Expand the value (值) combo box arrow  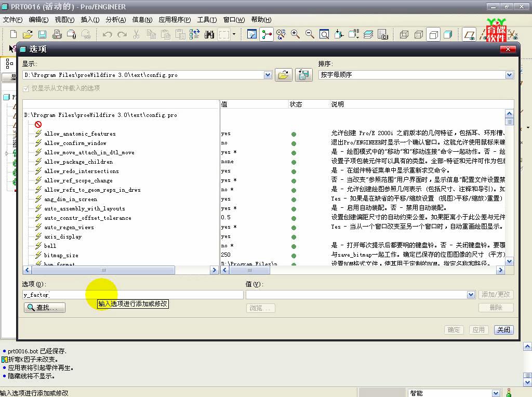(x=471, y=295)
